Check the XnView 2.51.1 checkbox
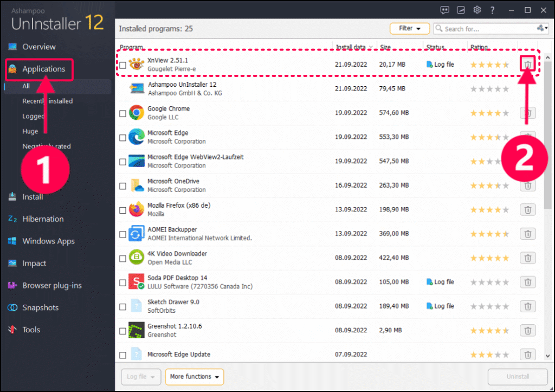The width and height of the screenshot is (555, 392). pos(123,65)
